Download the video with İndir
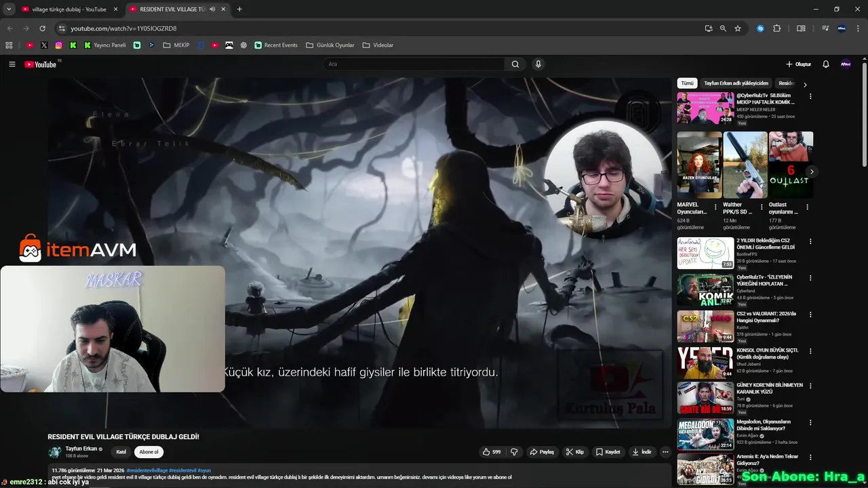Viewport: 868px width, 488px height. (x=642, y=452)
